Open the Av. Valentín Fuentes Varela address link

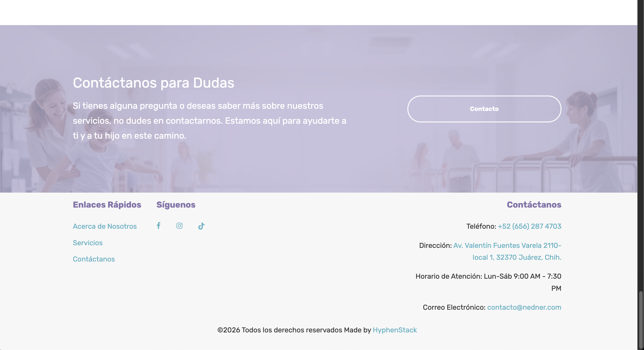[507, 245]
